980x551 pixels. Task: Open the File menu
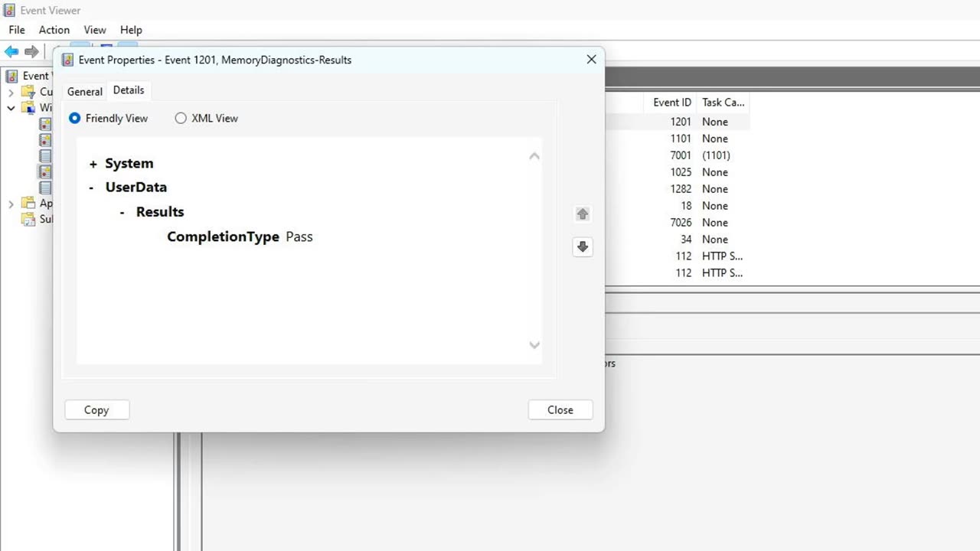click(17, 30)
